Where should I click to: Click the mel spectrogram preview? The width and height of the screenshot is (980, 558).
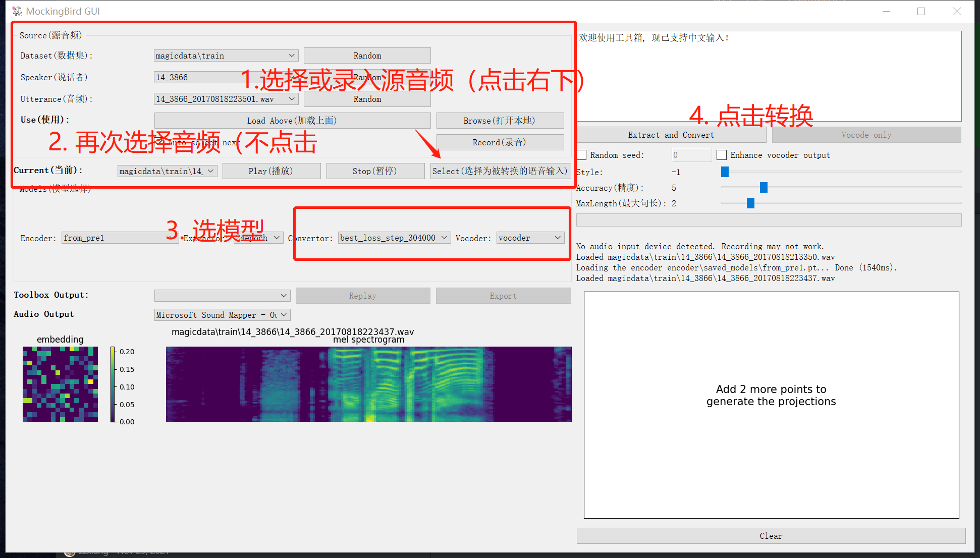(x=368, y=383)
